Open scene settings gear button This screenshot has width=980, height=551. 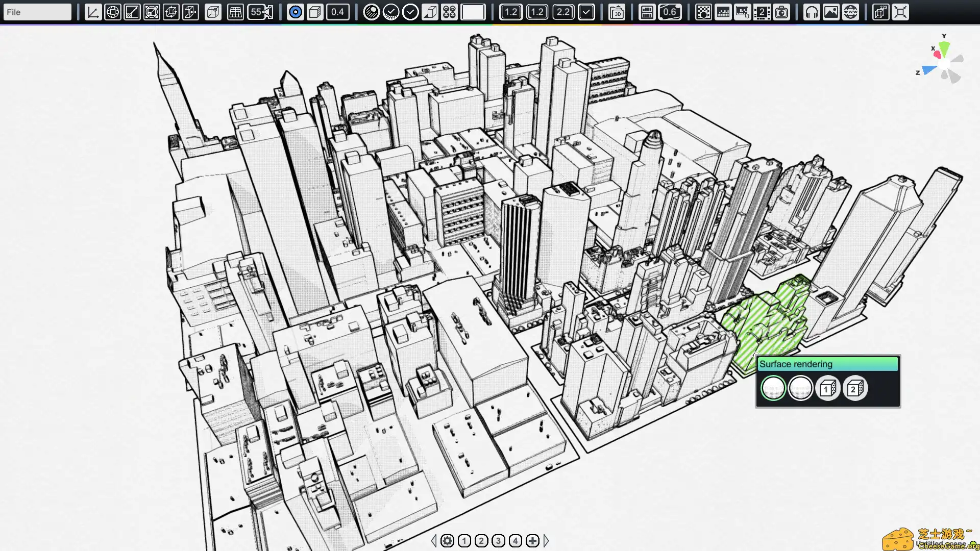point(447,541)
